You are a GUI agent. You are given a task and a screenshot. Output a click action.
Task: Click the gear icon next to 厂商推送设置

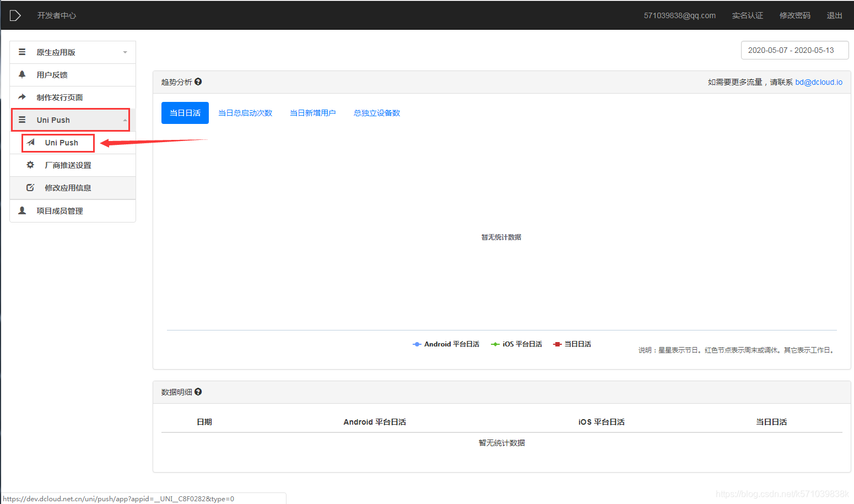pos(30,165)
